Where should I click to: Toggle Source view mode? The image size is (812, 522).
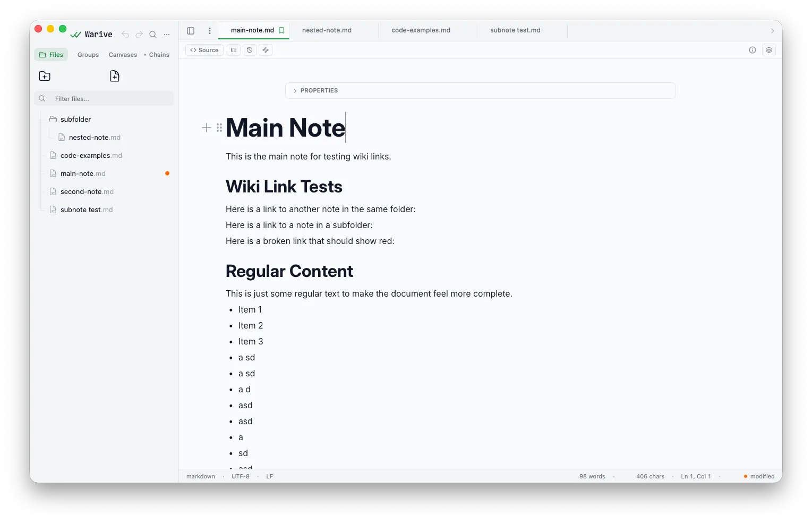tap(204, 50)
